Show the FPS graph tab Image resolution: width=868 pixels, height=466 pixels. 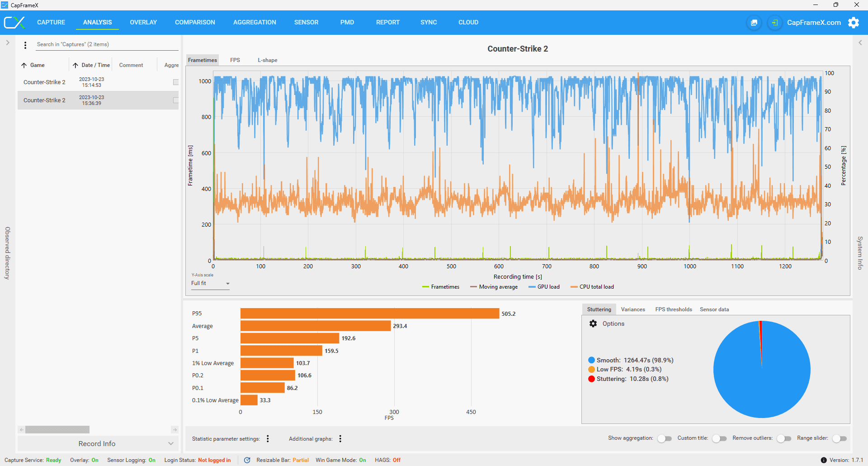235,60
